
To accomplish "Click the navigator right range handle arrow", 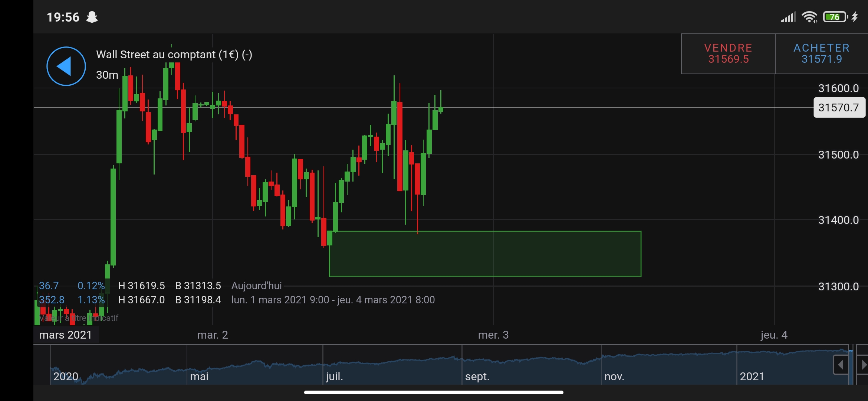I will click(x=864, y=365).
